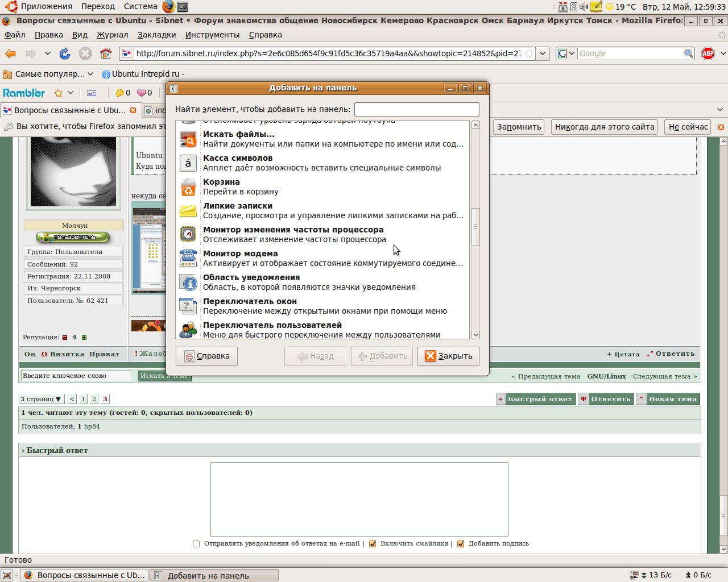Image resolution: width=728 pixels, height=582 pixels.
Task: Click the Справка button in dialog
Action: click(x=206, y=356)
